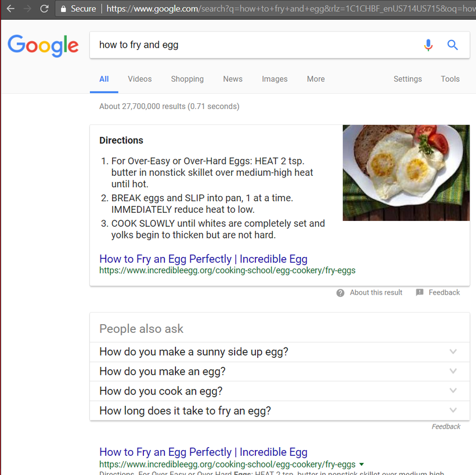Expand "How do you make an egg?" question
The height and width of the screenshot is (475, 476).
pos(280,371)
